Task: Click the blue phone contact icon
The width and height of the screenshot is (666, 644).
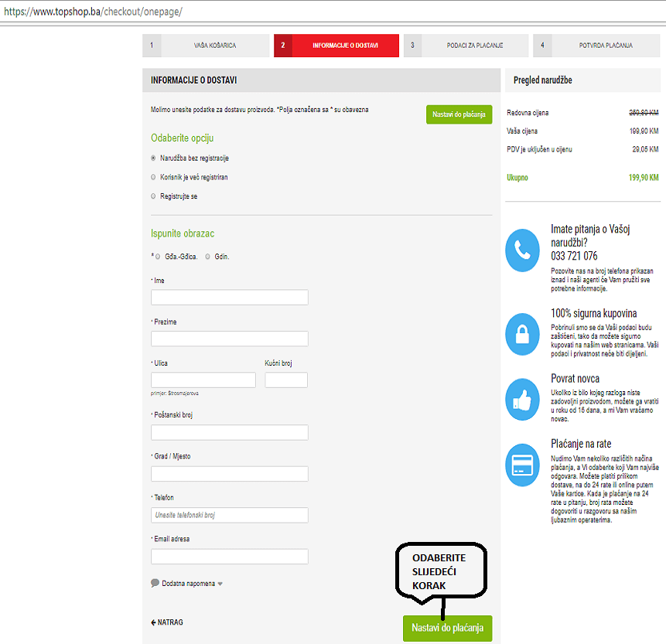Action: [522, 250]
